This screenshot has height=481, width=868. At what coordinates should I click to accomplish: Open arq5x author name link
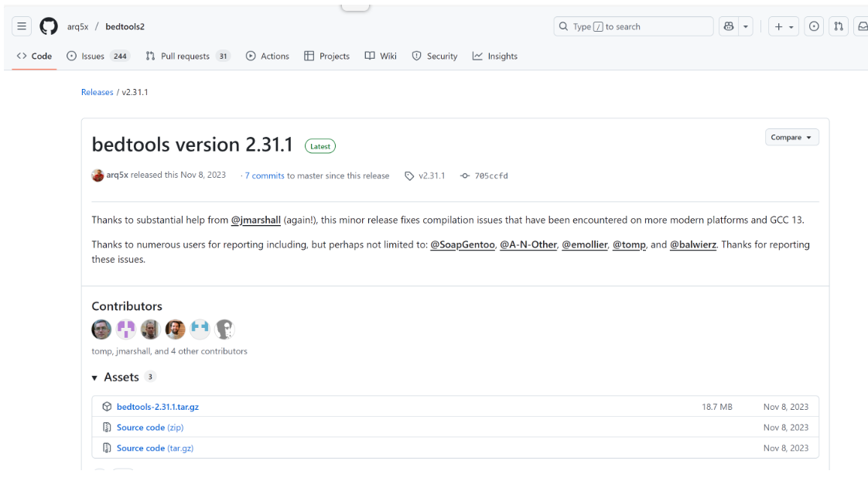pos(118,175)
